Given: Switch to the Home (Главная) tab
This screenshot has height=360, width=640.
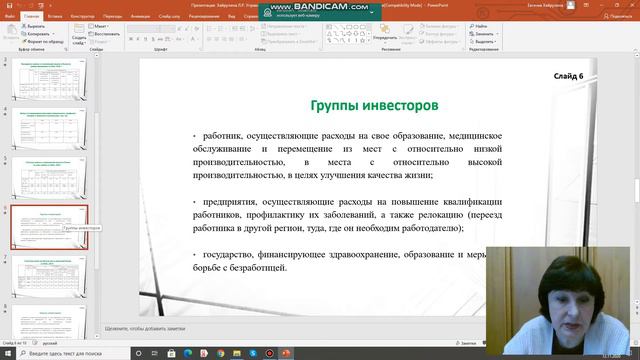Looking at the screenshot, I should tap(31, 16).
